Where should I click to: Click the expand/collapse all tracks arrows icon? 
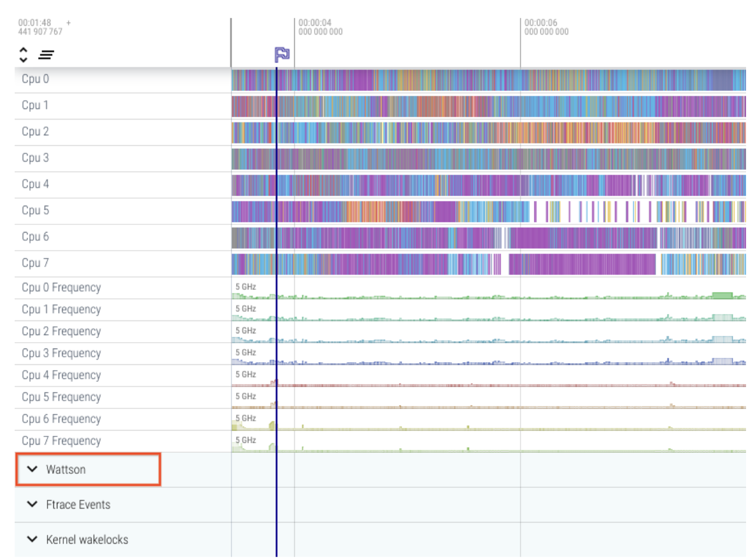[x=23, y=54]
